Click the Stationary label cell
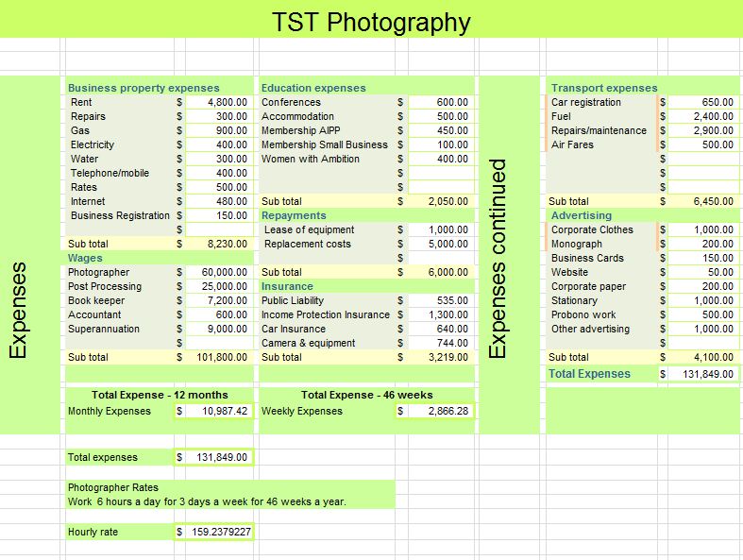The width and height of the screenshot is (743, 560). [x=601, y=300]
